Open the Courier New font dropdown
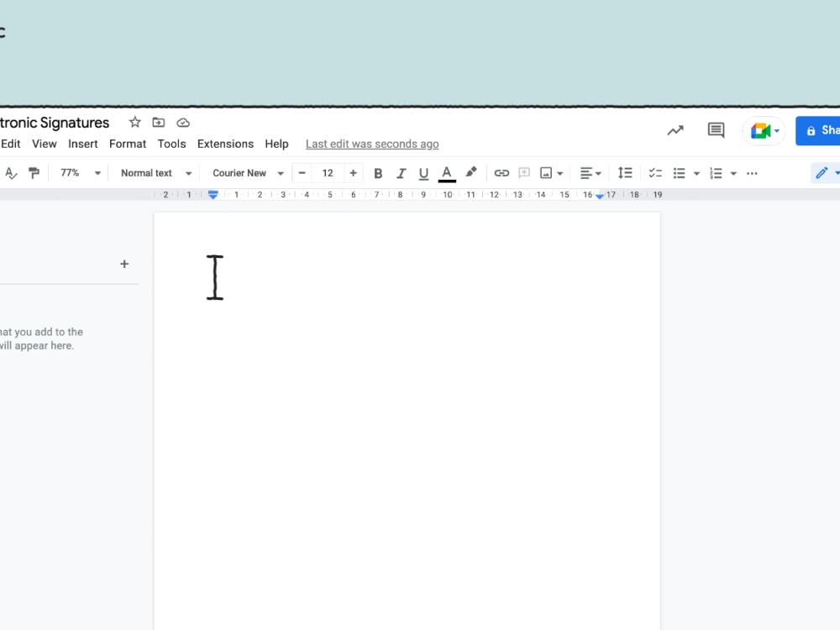 pyautogui.click(x=248, y=173)
